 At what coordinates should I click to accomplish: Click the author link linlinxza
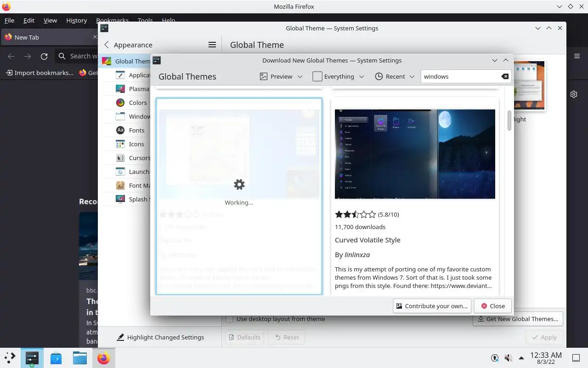click(357, 254)
